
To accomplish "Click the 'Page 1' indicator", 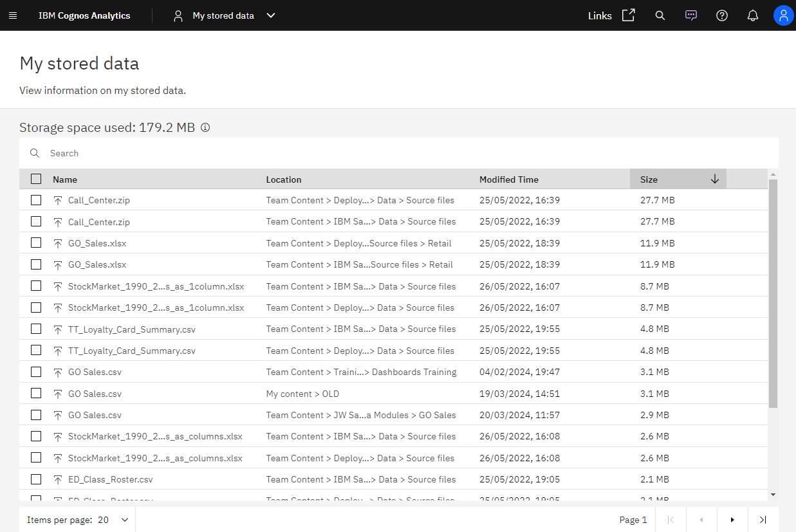I will (633, 520).
